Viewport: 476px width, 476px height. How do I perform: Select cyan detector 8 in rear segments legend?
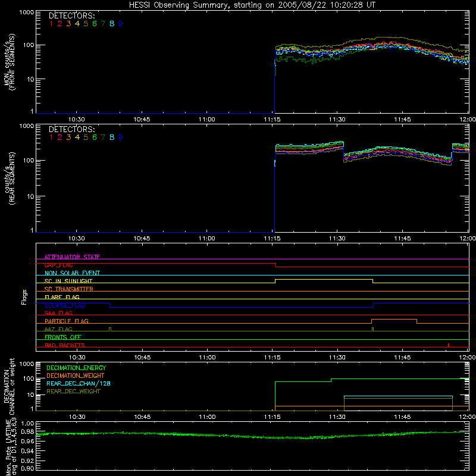pyautogui.click(x=112, y=137)
